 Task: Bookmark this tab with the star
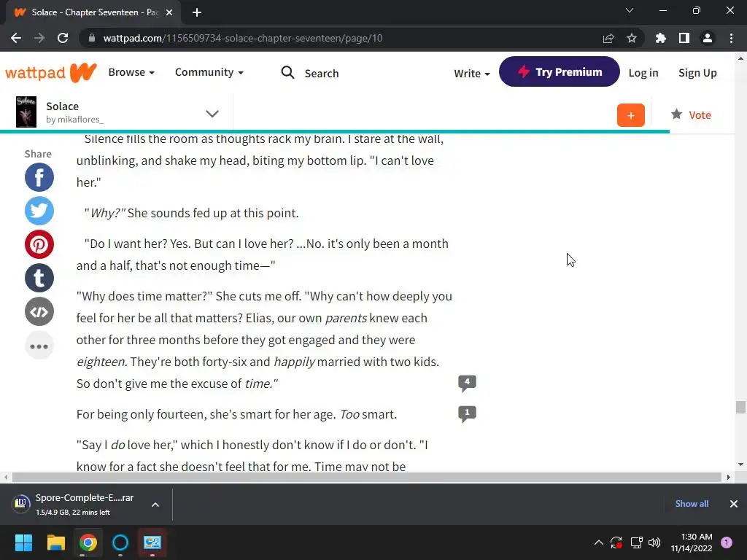[632, 38]
